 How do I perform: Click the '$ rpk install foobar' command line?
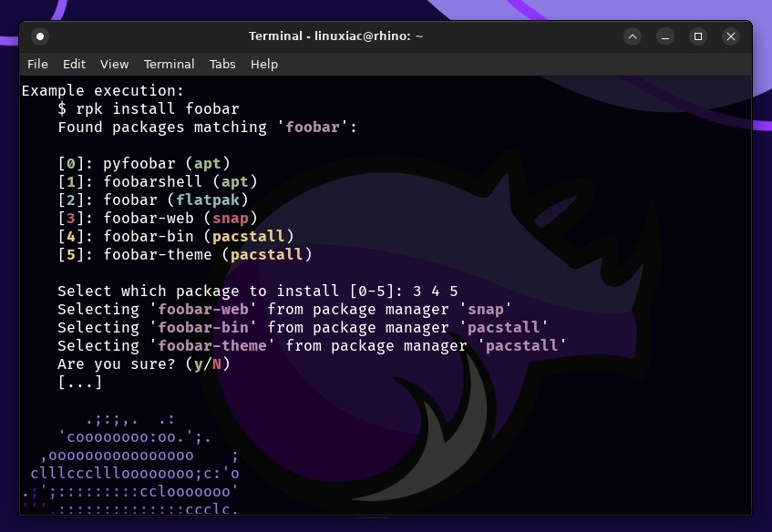click(x=149, y=108)
